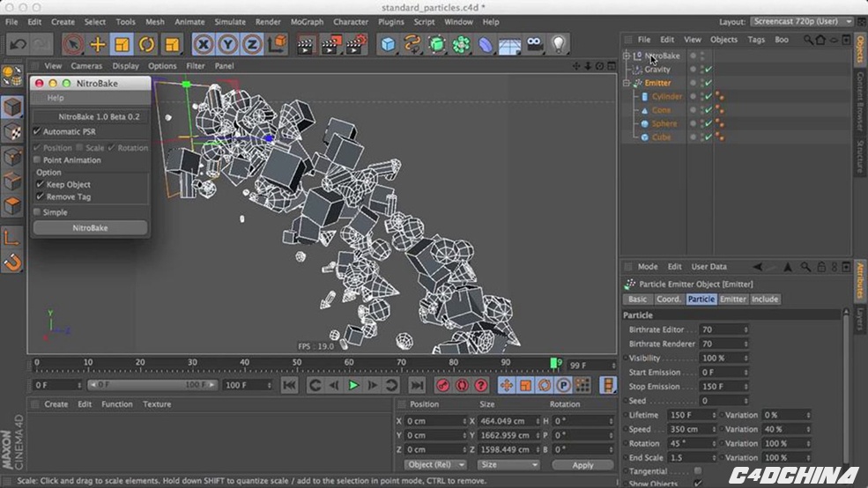Click timeline playhead at frame 99

pyautogui.click(x=553, y=363)
